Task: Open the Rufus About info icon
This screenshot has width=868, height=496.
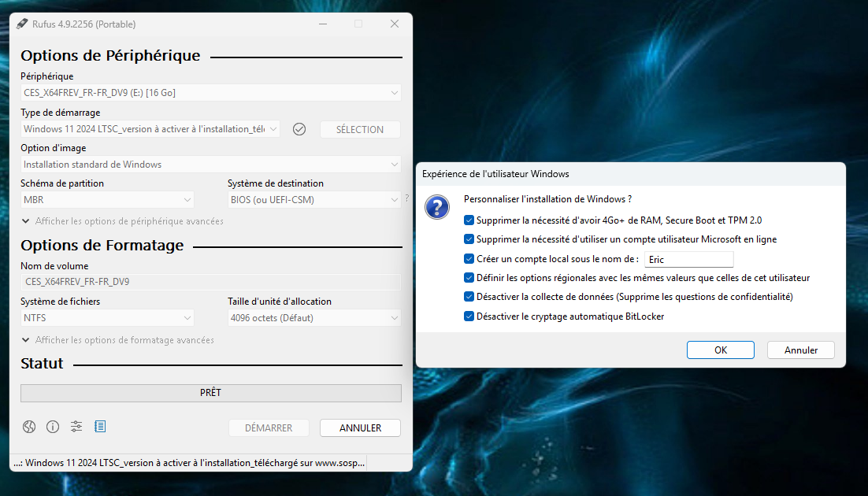Action: [53, 427]
